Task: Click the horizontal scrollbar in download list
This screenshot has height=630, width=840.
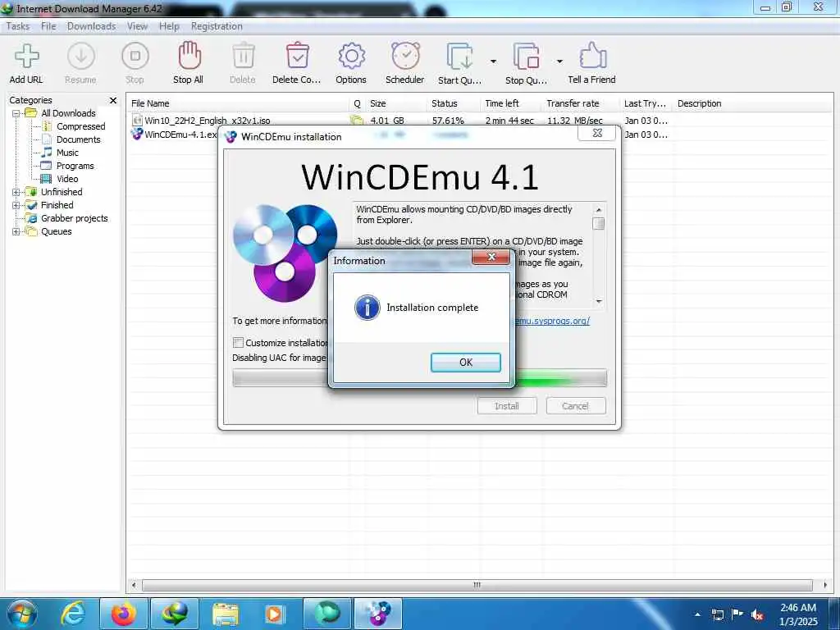Action: point(477,585)
